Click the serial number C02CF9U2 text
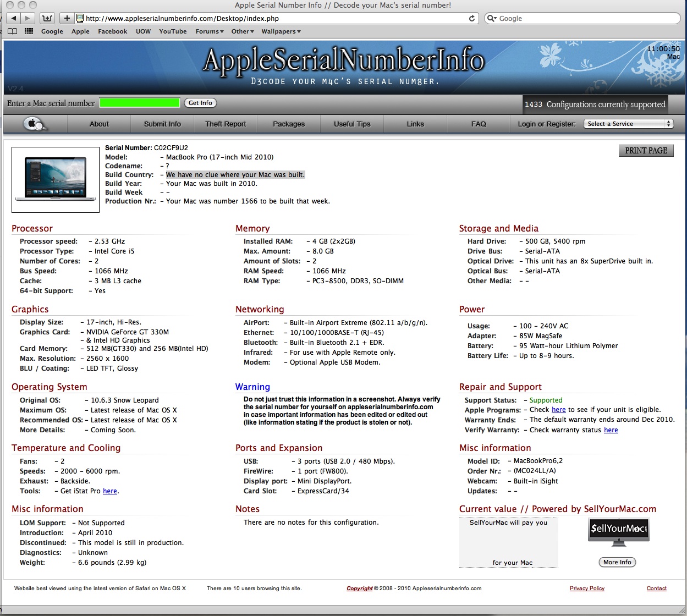Viewport: 687px width, 616px height. point(171,148)
